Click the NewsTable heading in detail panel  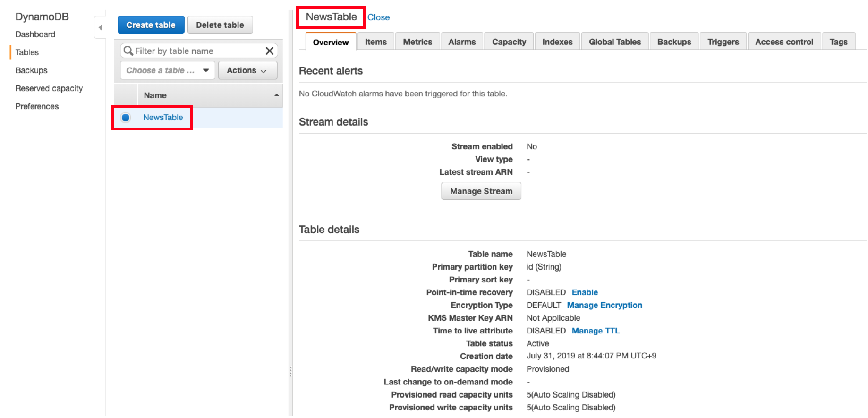click(x=331, y=17)
